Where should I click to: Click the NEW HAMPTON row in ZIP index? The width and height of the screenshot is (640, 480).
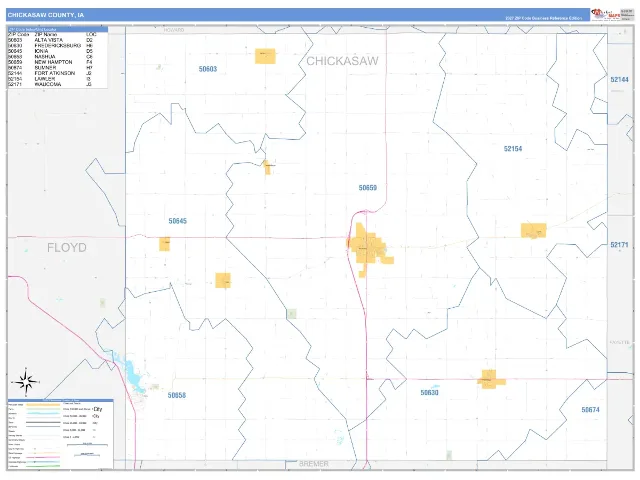tap(51, 62)
